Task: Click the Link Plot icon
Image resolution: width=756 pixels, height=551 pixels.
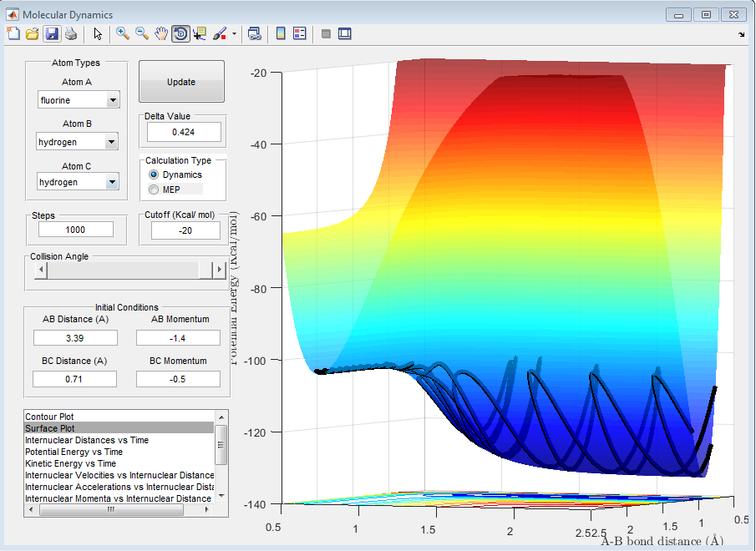Action: point(254,33)
